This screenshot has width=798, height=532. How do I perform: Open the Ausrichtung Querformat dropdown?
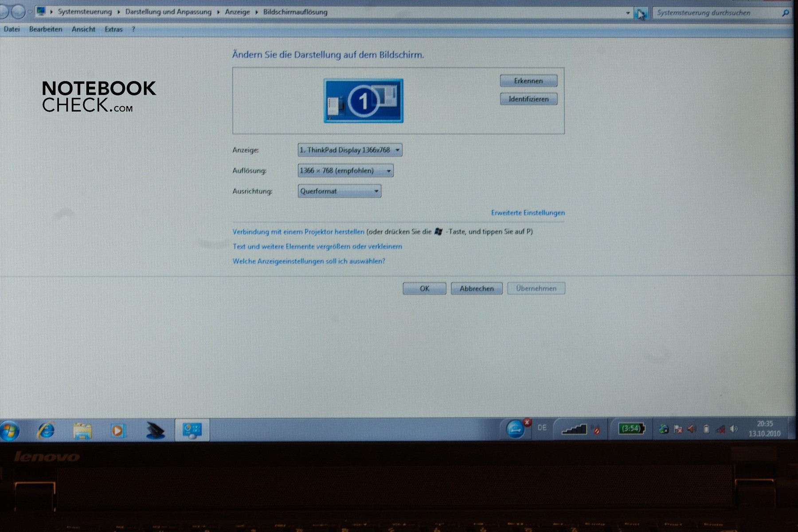click(x=339, y=191)
